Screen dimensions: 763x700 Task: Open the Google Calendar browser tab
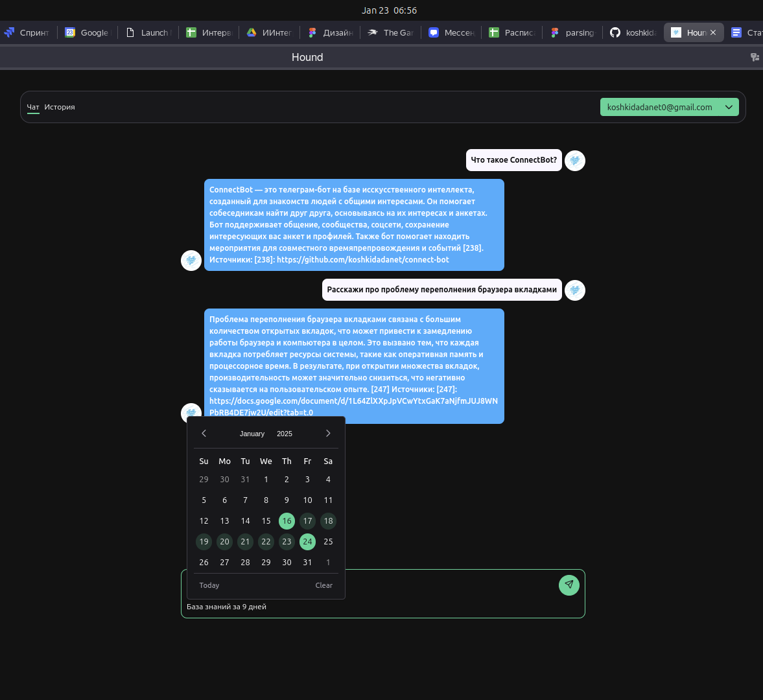pos(88,32)
